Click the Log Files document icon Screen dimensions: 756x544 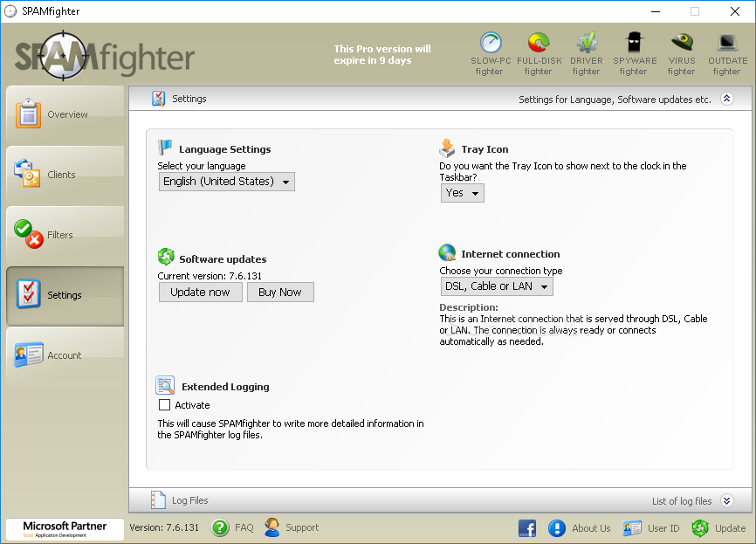[x=158, y=500]
